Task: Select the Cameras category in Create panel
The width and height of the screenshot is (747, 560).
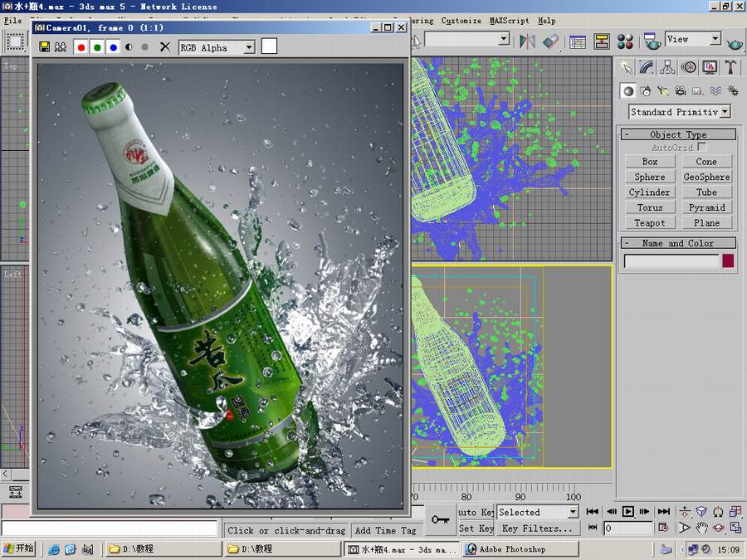Action: (680, 91)
